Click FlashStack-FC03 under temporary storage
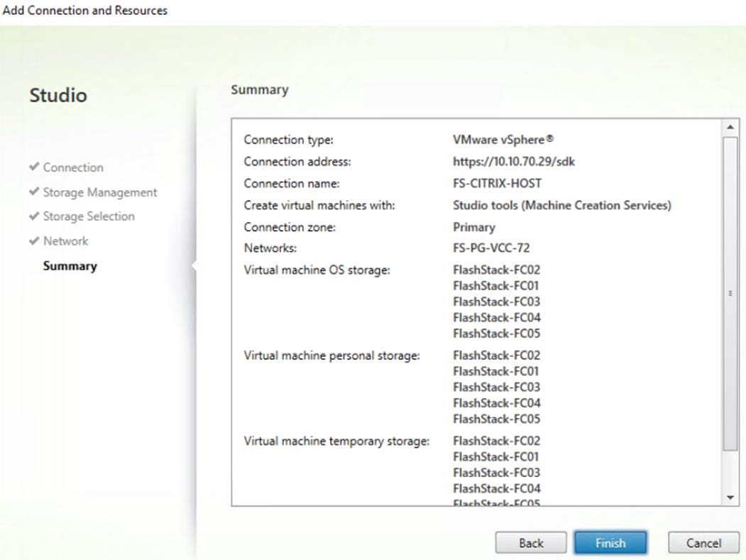 (x=497, y=473)
